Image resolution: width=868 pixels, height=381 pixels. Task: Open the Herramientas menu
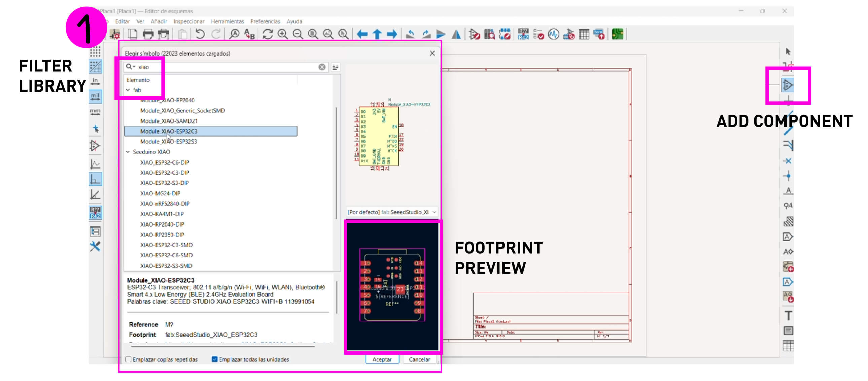pos(228,21)
